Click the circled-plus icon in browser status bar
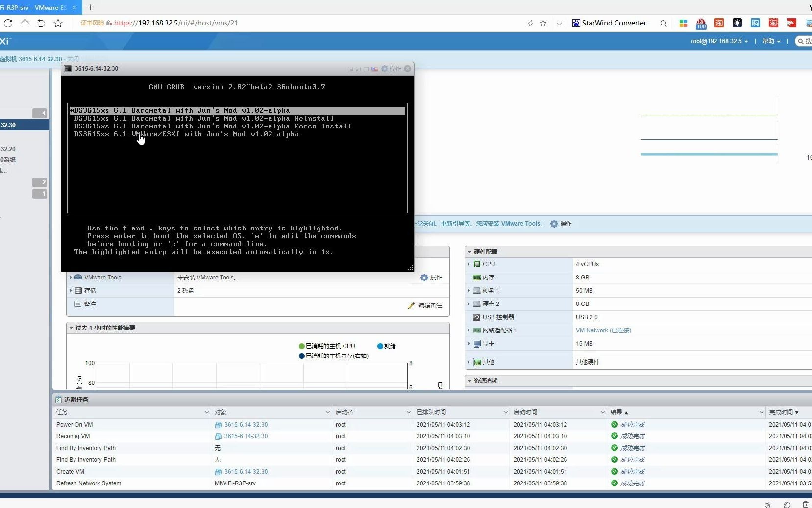The width and height of the screenshot is (812, 508). pyautogui.click(x=787, y=504)
